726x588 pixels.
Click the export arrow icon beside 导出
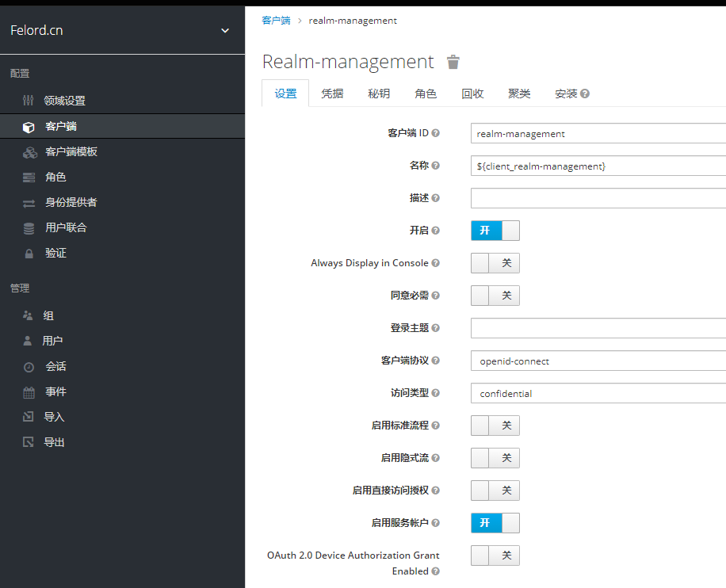(29, 442)
